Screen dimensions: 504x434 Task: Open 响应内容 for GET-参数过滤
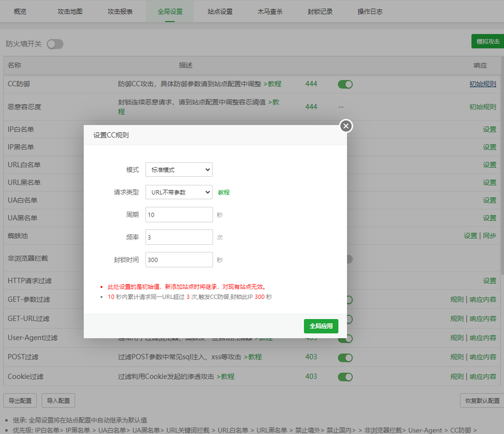(x=483, y=299)
